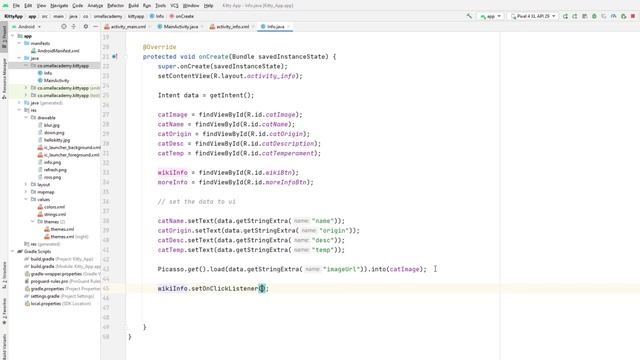Select down.png in drawable folder

click(x=51, y=133)
